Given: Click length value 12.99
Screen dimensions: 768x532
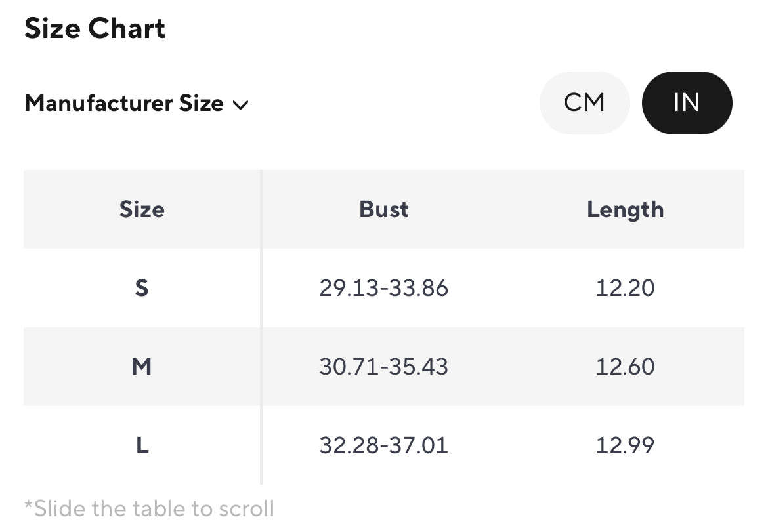Looking at the screenshot, I should [625, 445].
